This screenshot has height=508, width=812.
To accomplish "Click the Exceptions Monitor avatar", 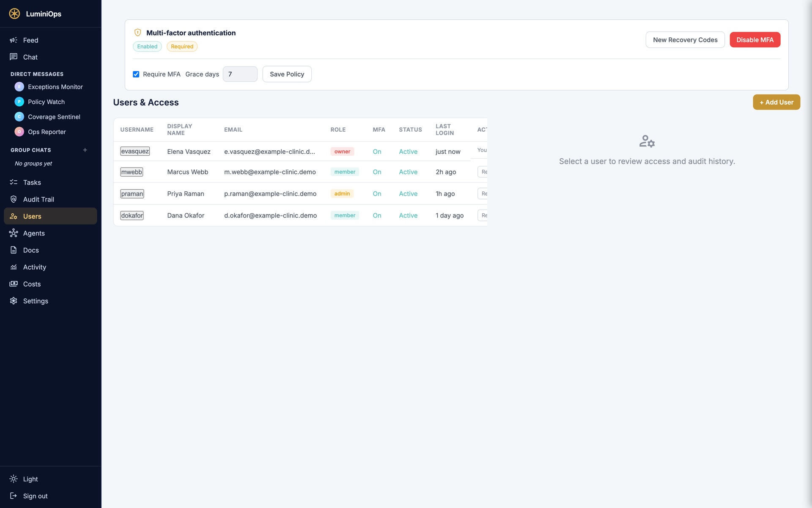I will pos(19,87).
